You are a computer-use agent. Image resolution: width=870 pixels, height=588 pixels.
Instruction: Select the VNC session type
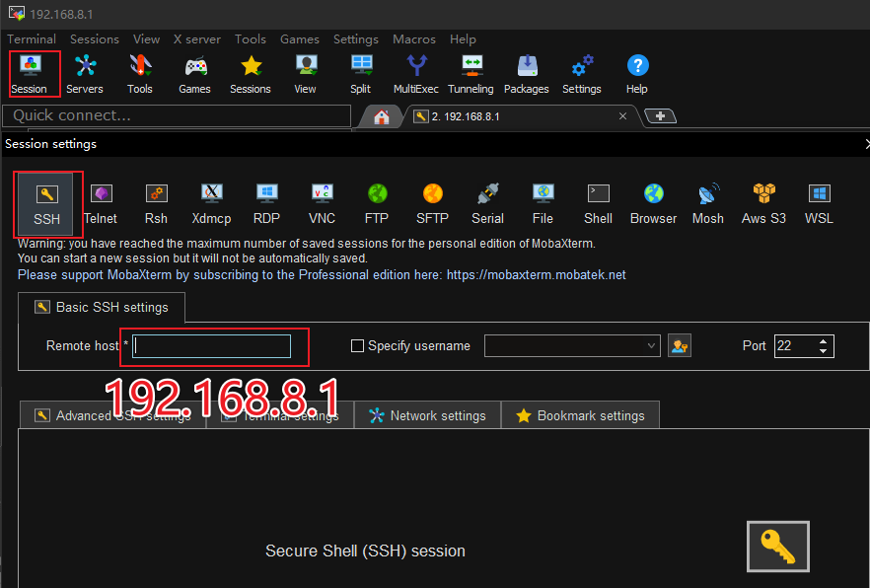click(x=322, y=204)
